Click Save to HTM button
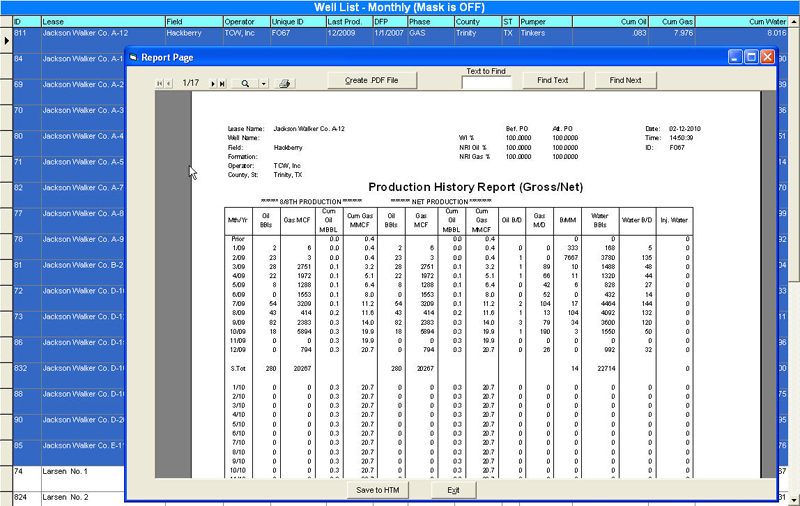 (x=378, y=490)
